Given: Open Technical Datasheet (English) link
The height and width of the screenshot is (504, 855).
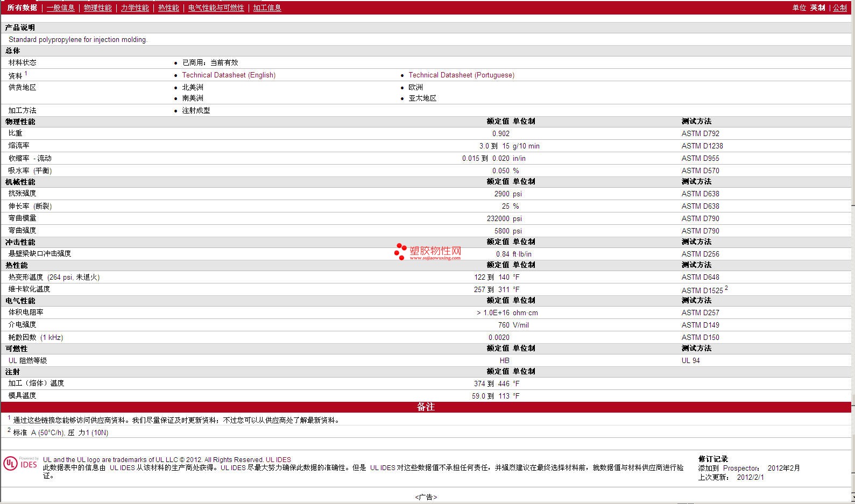Looking at the screenshot, I should (x=229, y=75).
